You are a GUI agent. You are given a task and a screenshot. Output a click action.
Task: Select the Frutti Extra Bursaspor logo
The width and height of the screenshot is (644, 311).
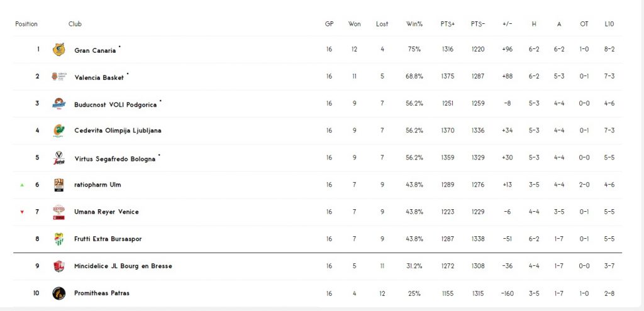pyautogui.click(x=58, y=239)
